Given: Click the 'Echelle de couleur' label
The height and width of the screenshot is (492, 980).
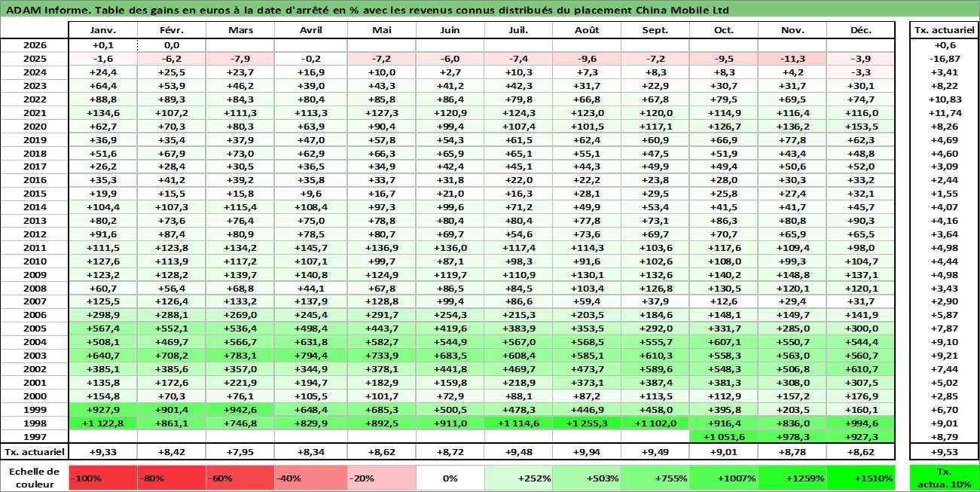Looking at the screenshot, I should tap(34, 478).
